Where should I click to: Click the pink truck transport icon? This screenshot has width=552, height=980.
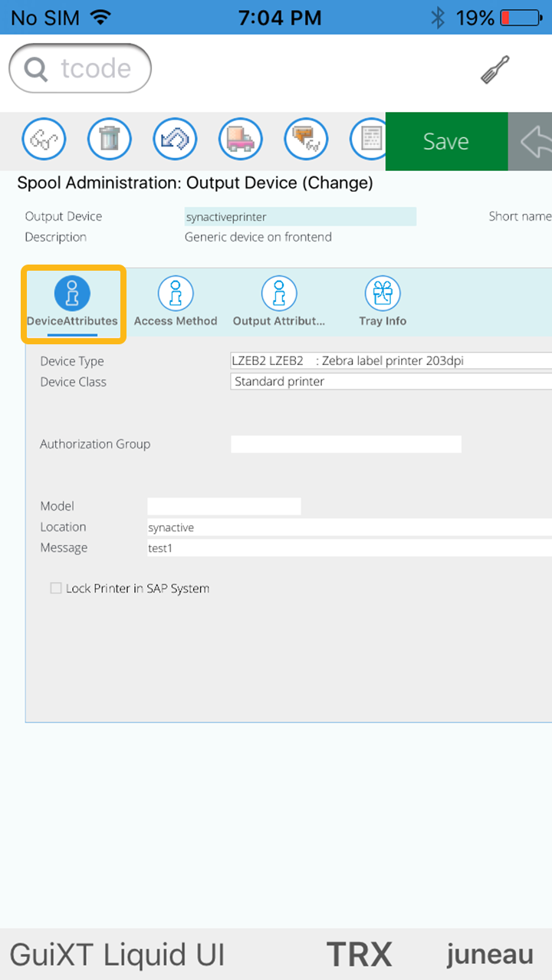(x=241, y=140)
